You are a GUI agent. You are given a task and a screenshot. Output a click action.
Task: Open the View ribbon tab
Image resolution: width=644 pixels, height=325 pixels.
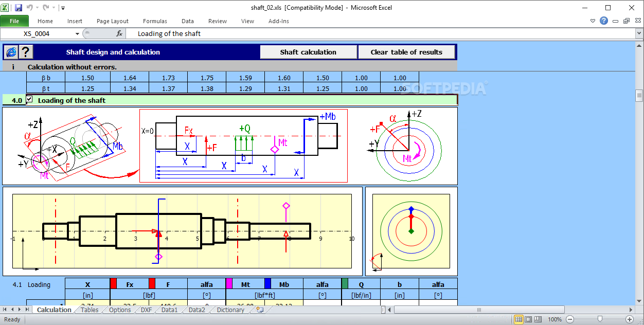click(247, 21)
